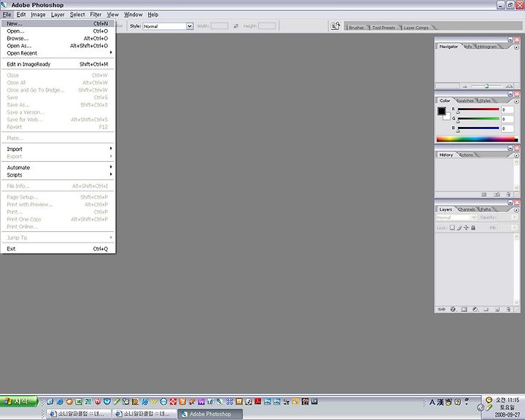
Task: Click the delete layer trash icon
Action: click(x=508, y=309)
